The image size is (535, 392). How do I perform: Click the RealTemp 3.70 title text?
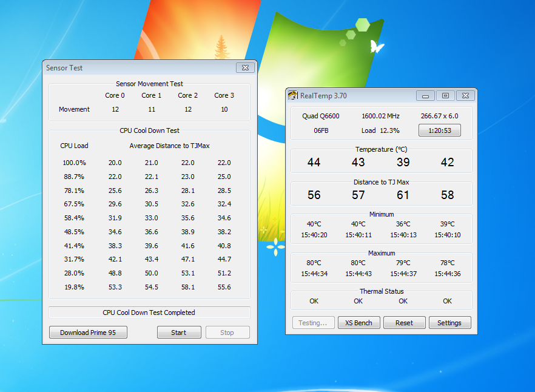click(323, 96)
